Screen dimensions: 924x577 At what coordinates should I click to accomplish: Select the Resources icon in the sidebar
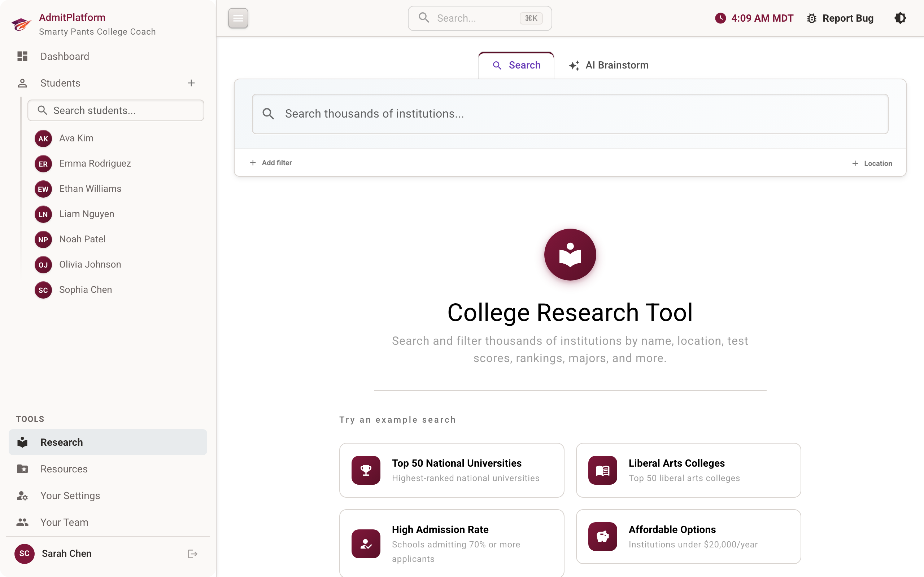22,468
